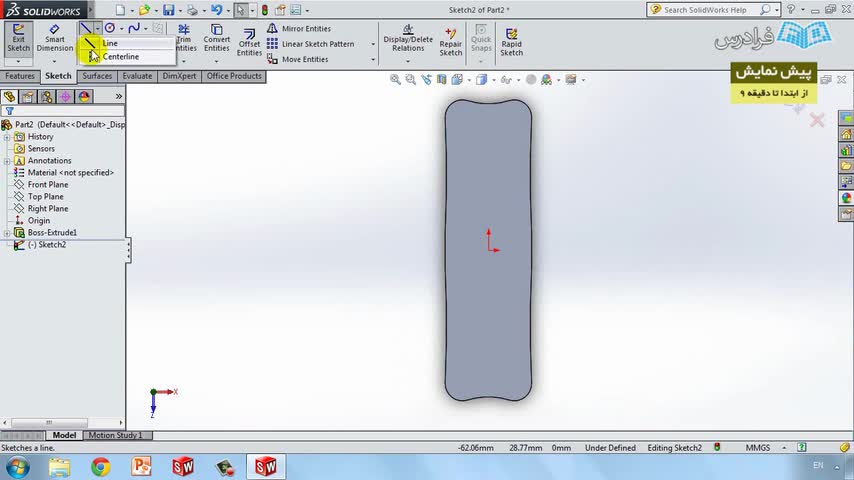Open the Spline tool dropdown arrow
Viewport: 854px width, 480px height.
[x=145, y=28]
